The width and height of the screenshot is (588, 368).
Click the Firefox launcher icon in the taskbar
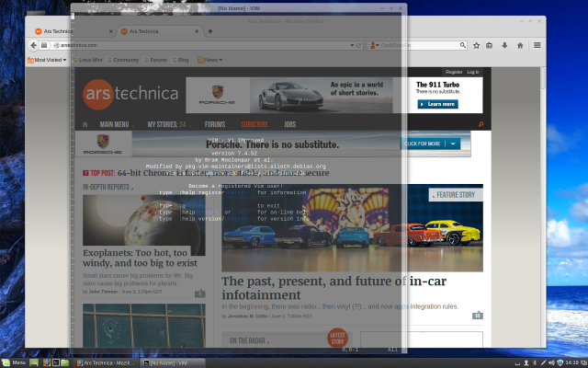(x=47, y=362)
